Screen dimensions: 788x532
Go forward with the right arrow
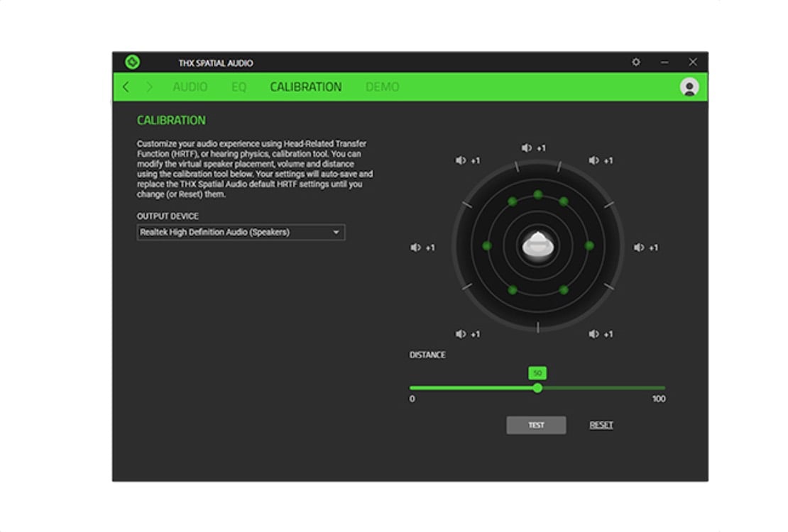[x=149, y=87]
